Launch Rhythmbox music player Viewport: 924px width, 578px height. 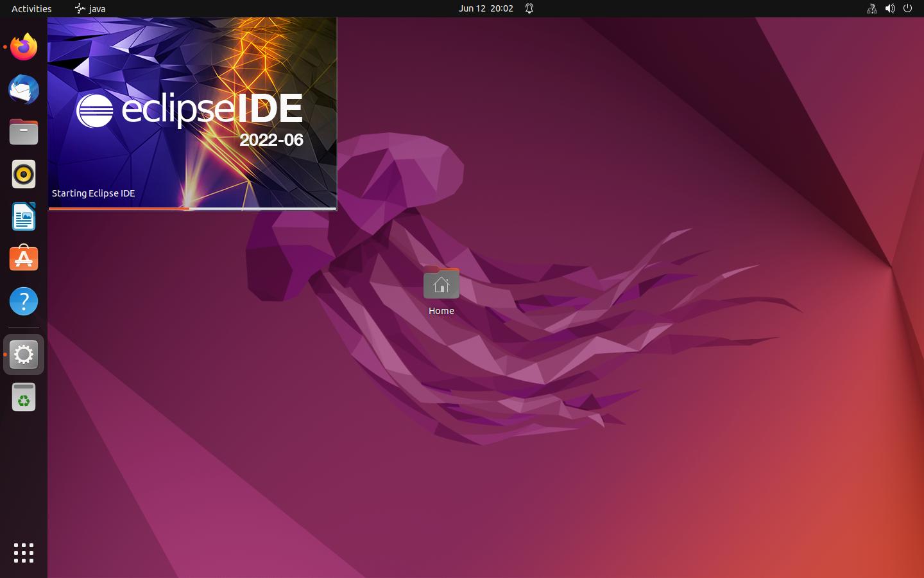[x=24, y=174]
